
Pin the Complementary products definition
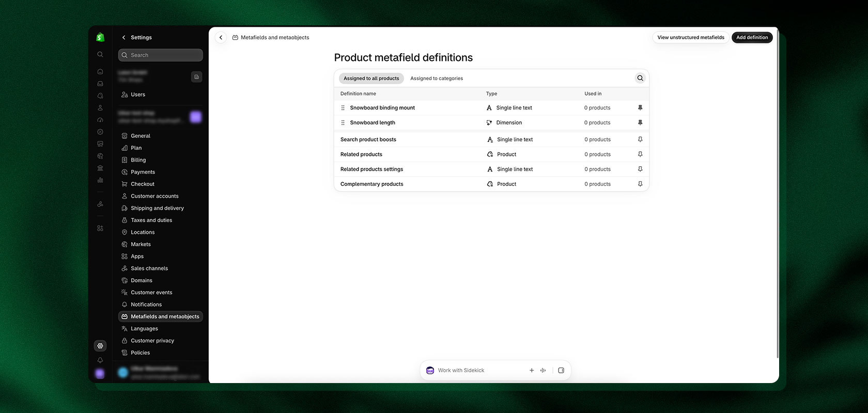click(640, 184)
